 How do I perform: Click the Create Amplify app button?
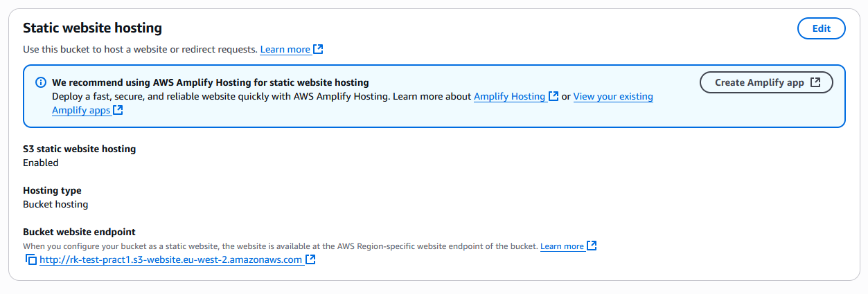coord(765,82)
